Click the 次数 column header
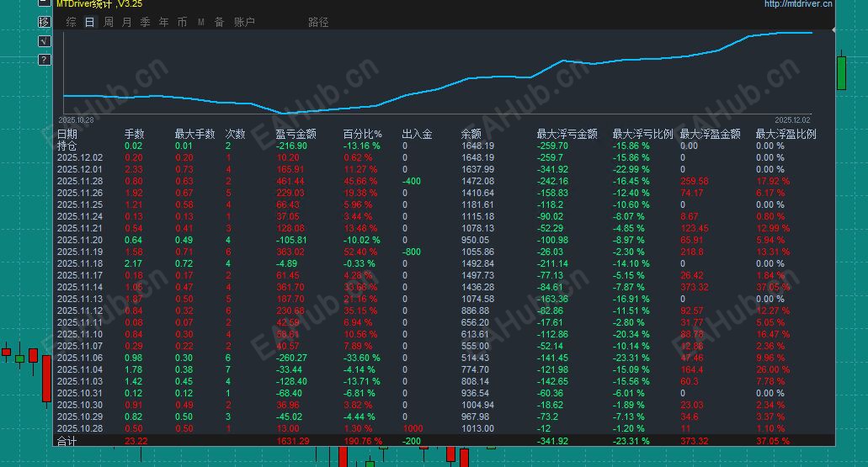Viewport: 868px width, 467px height. 235,134
